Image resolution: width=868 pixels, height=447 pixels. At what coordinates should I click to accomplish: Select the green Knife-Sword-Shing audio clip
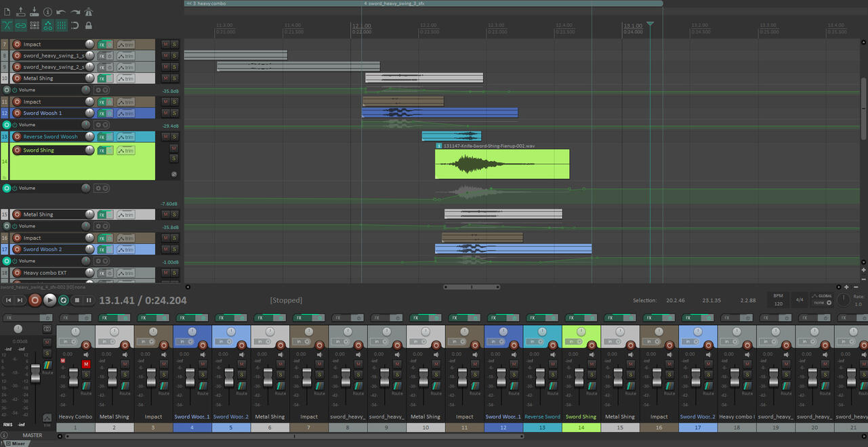click(501, 164)
